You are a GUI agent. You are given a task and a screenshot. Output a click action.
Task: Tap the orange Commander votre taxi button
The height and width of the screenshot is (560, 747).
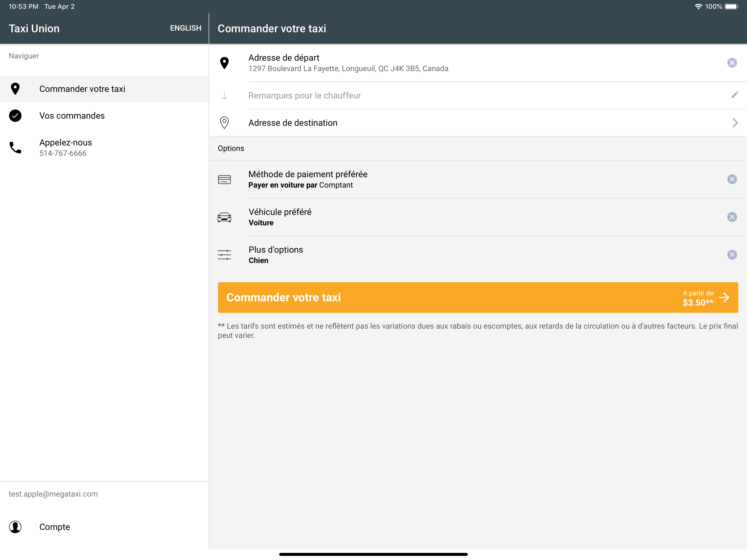pos(478,297)
